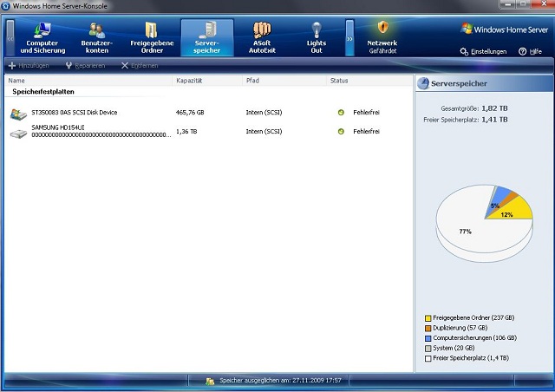Close the Windows Home Server-Konsole window
This screenshot has width=555, height=392.
click(x=544, y=3)
